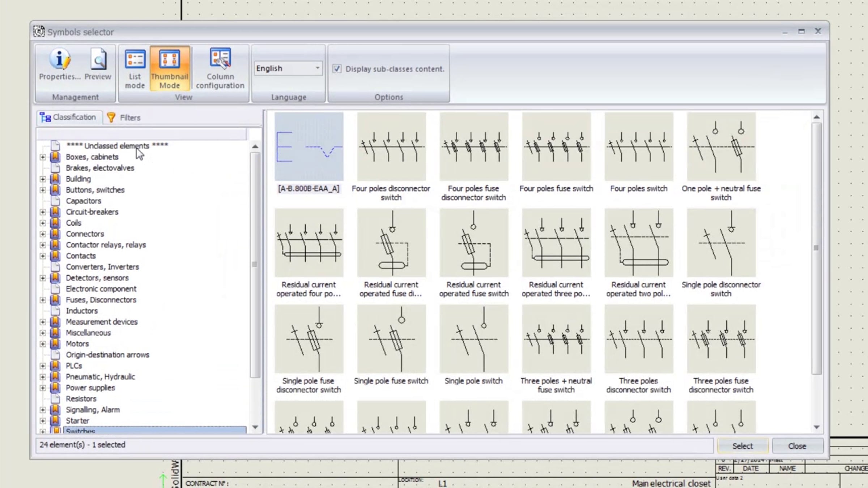Click the symbol grid scroll-up arrow
The height and width of the screenshot is (488, 868).
pyautogui.click(x=817, y=117)
